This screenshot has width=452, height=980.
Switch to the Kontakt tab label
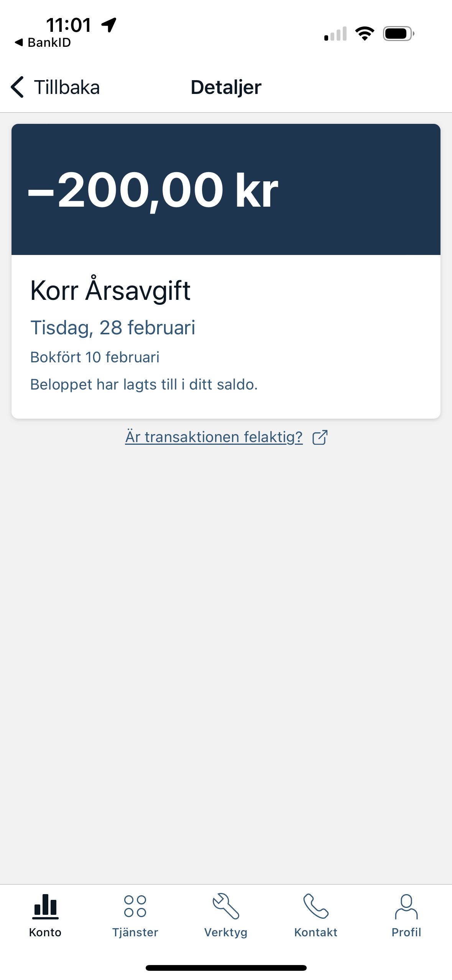pyautogui.click(x=316, y=932)
